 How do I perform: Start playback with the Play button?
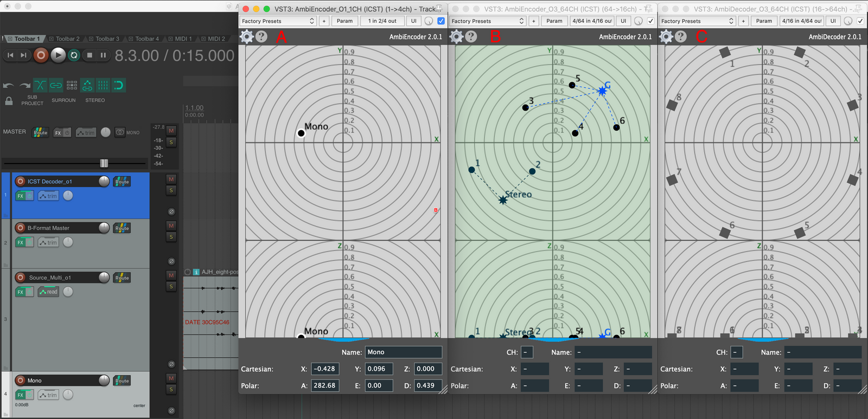point(58,55)
